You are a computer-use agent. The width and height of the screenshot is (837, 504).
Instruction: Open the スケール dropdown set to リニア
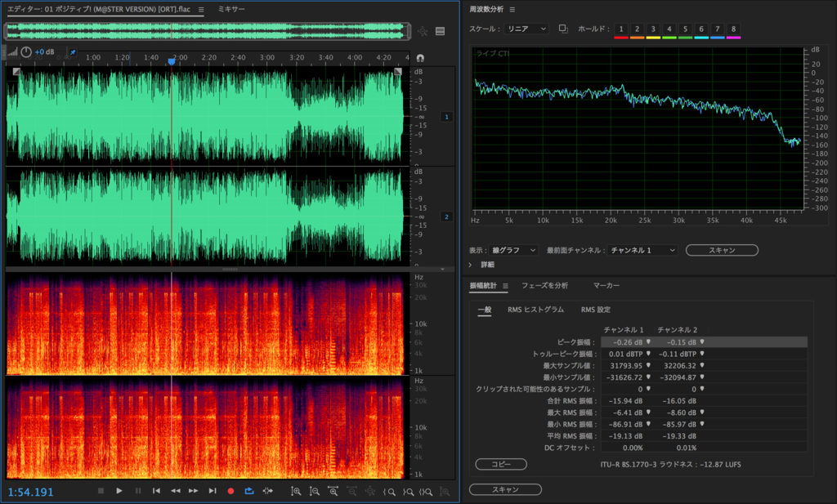click(x=526, y=29)
